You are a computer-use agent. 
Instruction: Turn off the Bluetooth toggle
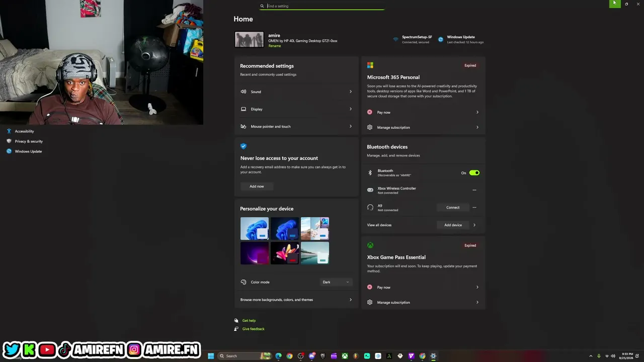click(474, 173)
